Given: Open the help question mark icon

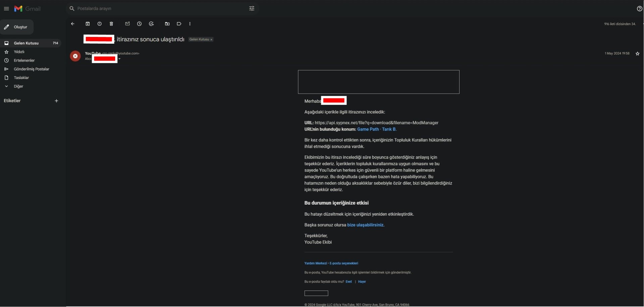Looking at the screenshot, I should tap(640, 9).
